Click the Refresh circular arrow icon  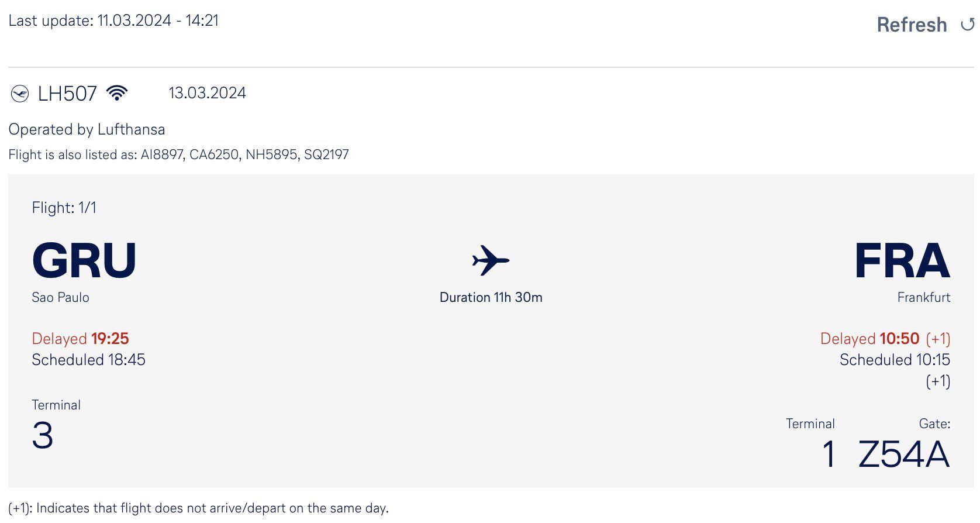[967, 25]
